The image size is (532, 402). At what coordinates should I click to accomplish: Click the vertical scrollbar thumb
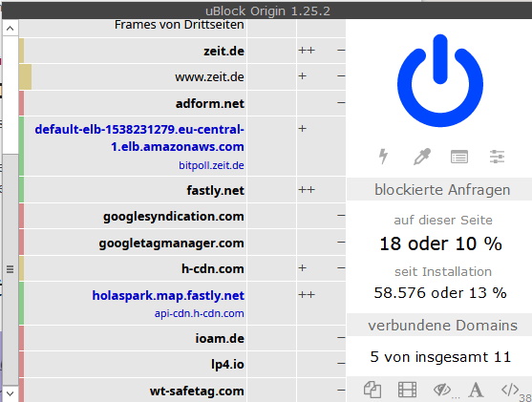10,269
